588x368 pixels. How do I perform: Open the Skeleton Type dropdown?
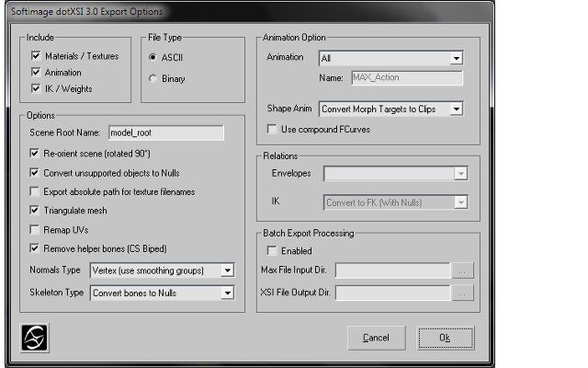pyautogui.click(x=163, y=293)
